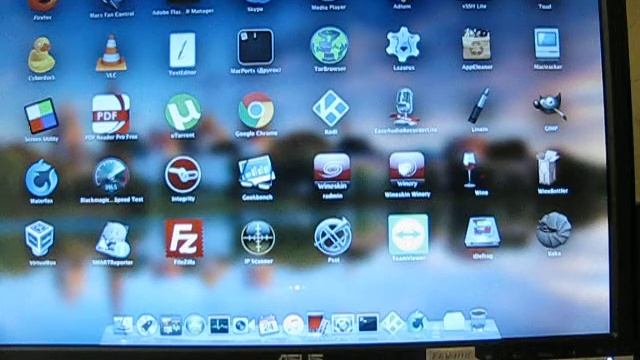The height and width of the screenshot is (360, 640).
Task: Open Waterfox from the Launchpad grid
Action: tap(41, 178)
